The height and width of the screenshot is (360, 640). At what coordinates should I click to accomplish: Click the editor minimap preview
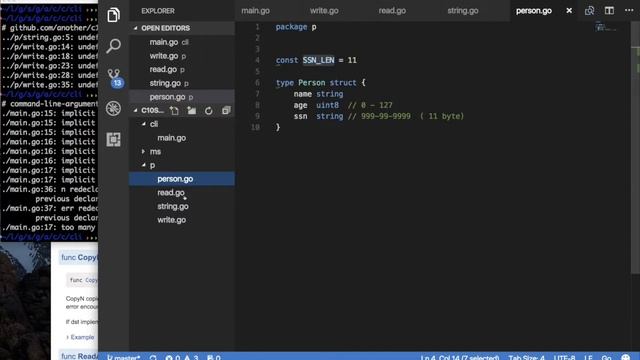(x=605, y=28)
